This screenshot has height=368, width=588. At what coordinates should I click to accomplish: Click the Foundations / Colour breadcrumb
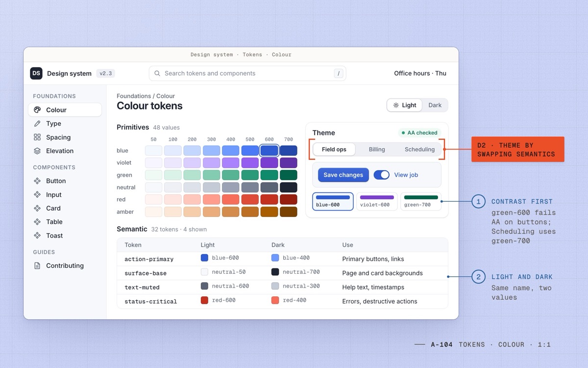146,96
